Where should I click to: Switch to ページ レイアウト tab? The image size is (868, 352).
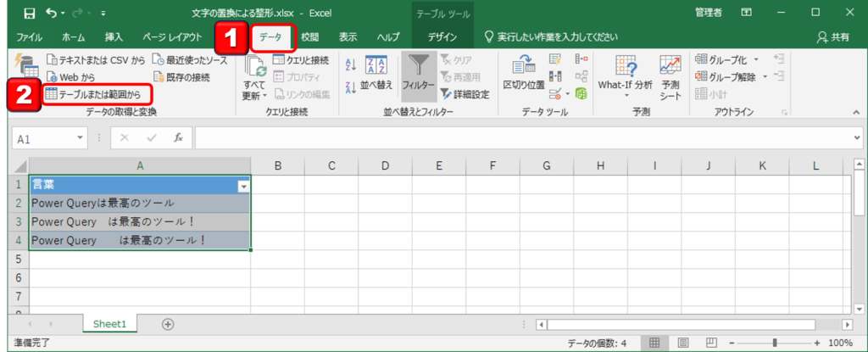(x=172, y=37)
